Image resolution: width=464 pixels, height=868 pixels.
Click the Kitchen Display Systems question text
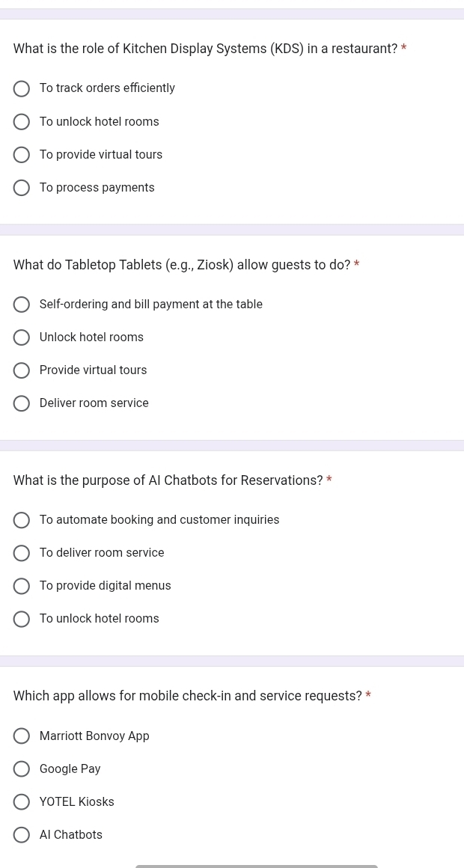[205, 49]
